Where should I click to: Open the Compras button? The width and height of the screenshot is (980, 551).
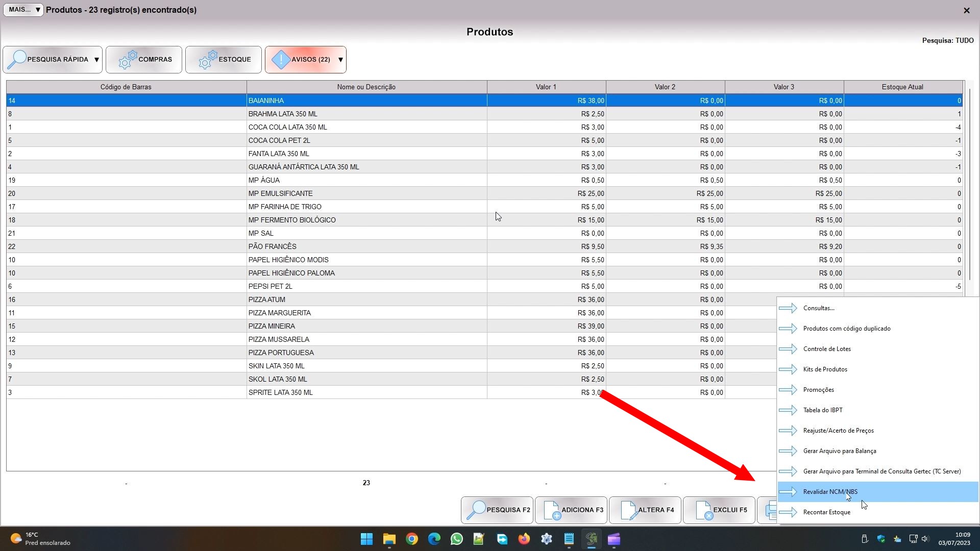pos(144,60)
